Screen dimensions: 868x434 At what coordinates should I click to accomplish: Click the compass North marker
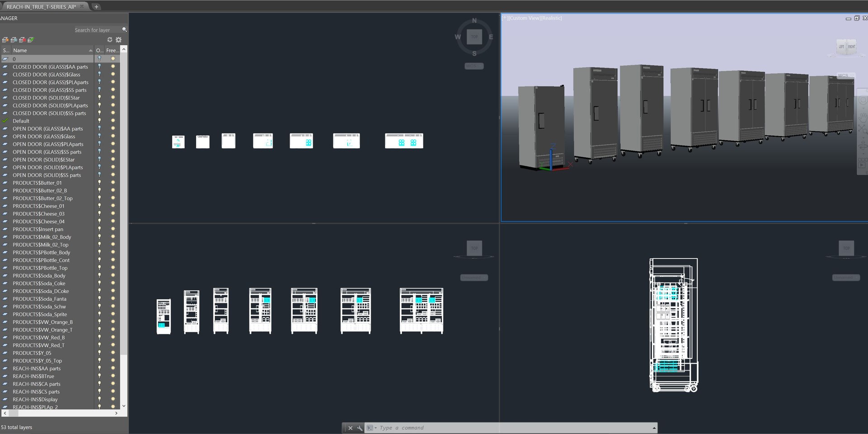474,21
